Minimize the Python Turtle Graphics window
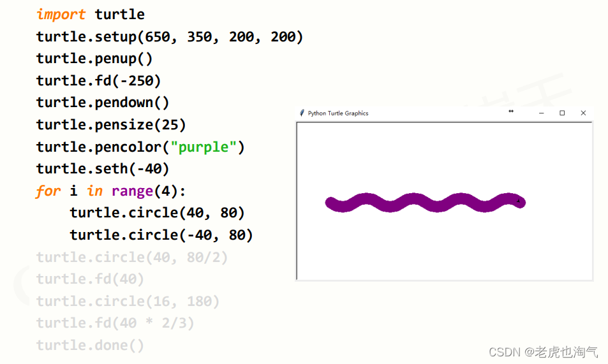608x364 pixels. pos(541,113)
